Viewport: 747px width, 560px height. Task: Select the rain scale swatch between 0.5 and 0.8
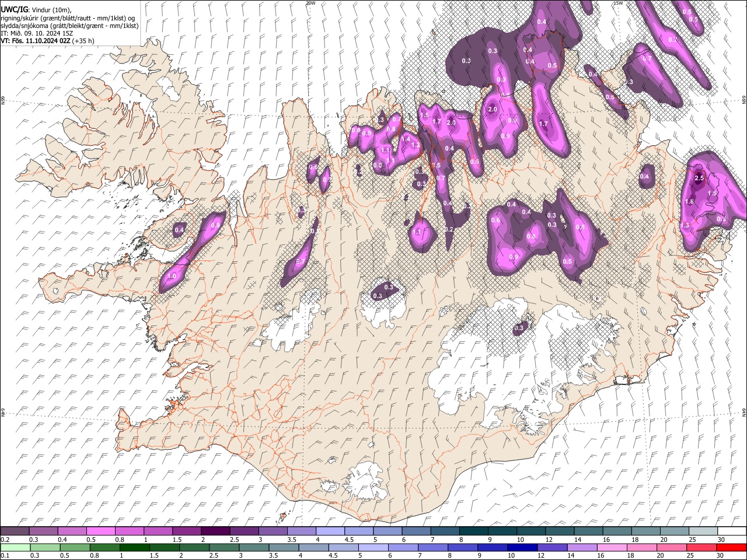[76, 547]
